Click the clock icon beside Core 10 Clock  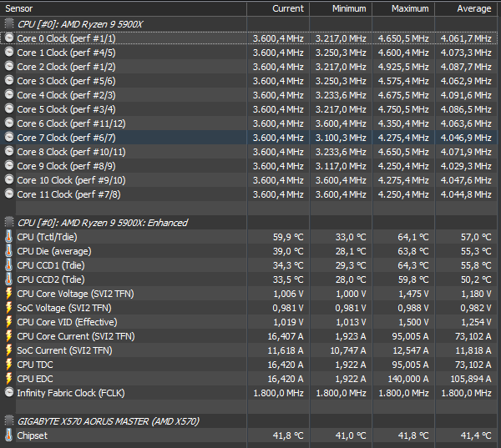(x=9, y=179)
